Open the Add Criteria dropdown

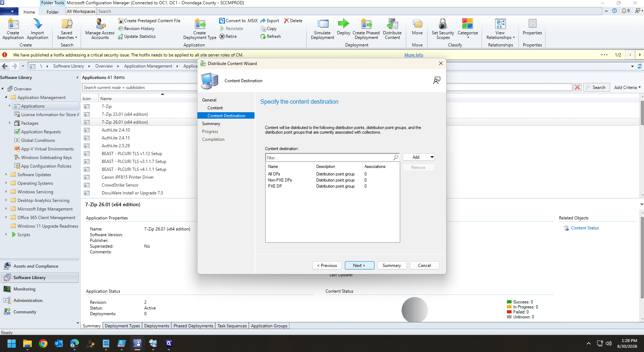(x=627, y=88)
